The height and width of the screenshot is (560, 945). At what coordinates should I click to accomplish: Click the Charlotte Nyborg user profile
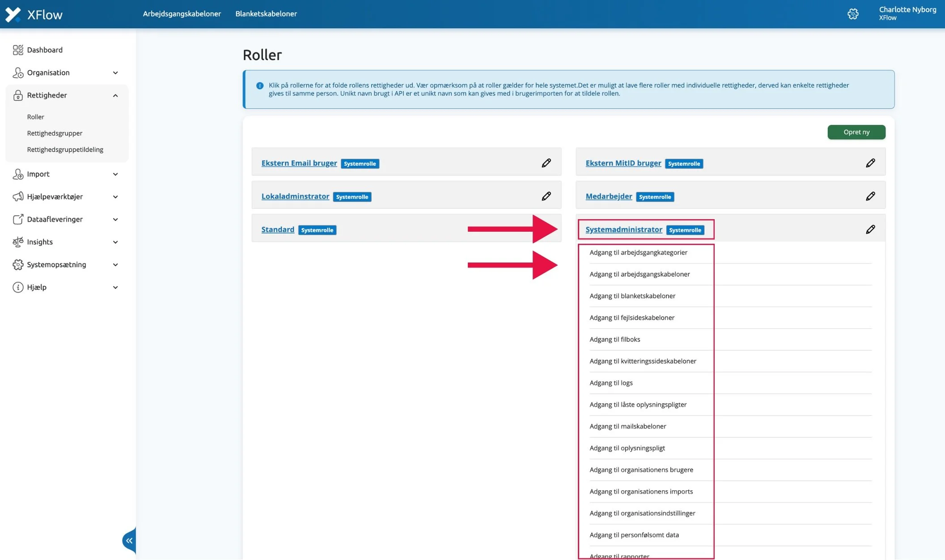point(907,13)
